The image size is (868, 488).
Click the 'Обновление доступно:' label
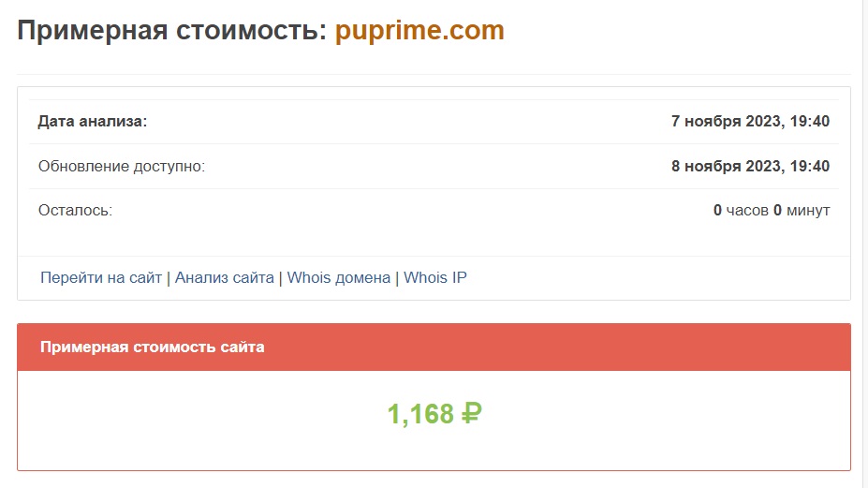pos(121,166)
